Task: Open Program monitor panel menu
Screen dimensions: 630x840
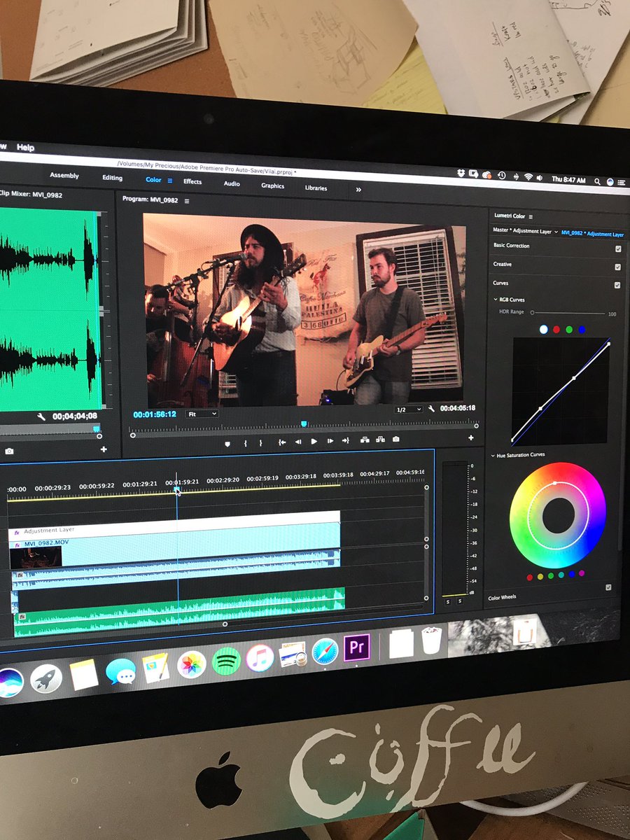Action: [x=186, y=200]
